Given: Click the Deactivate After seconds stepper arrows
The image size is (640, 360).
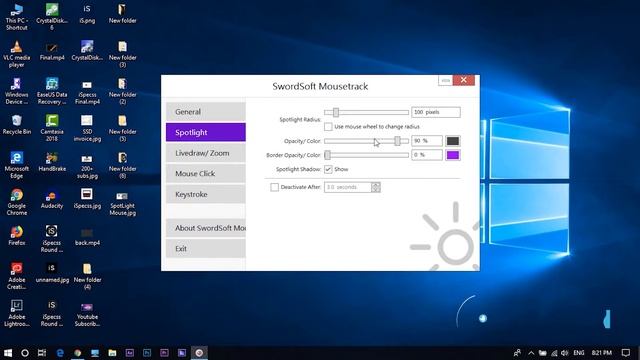Looking at the screenshot, I should point(376,187).
